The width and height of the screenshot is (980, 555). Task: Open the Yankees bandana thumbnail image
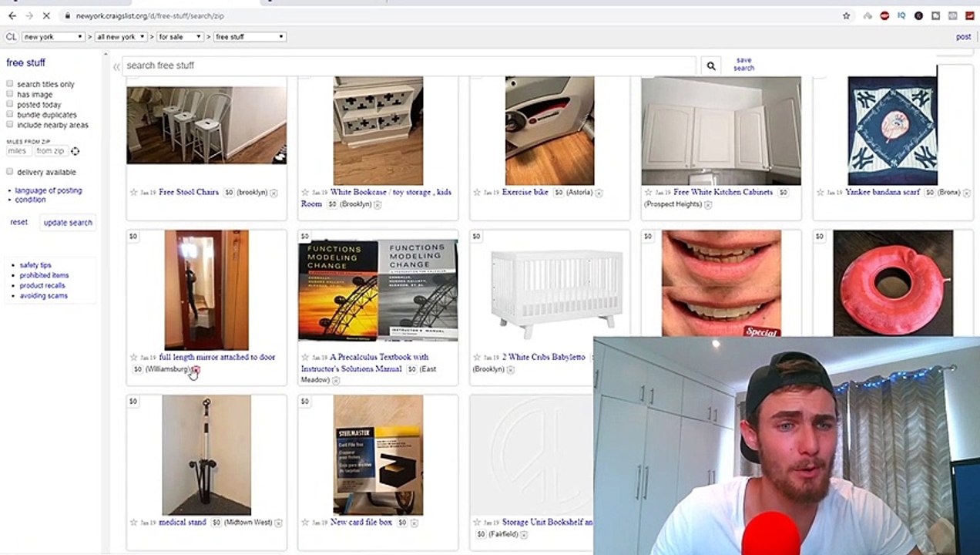tap(892, 130)
